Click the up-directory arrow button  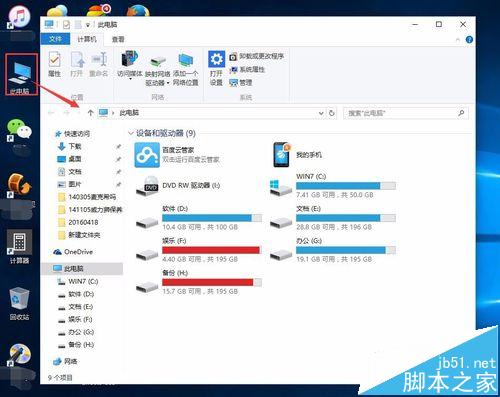pos(90,113)
